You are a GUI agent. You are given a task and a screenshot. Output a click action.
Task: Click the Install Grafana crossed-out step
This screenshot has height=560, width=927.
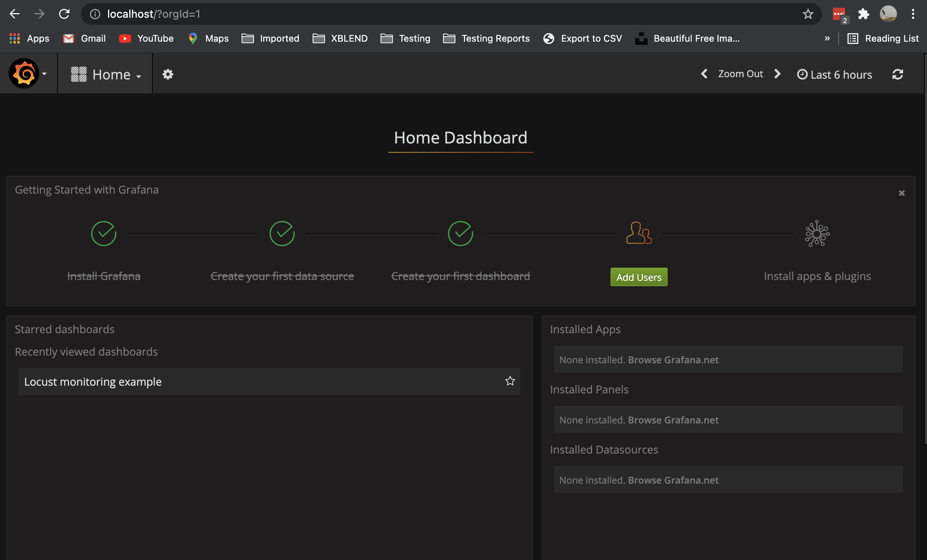(104, 276)
